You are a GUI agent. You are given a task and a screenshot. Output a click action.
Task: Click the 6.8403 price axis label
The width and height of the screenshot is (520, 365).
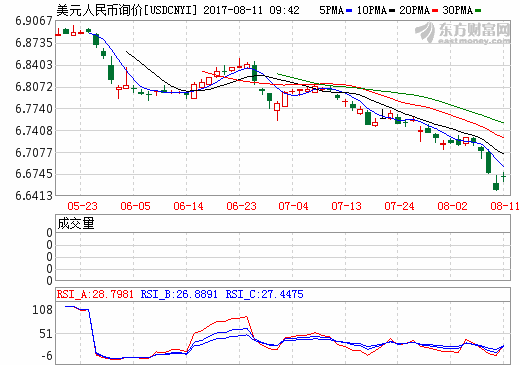point(34,65)
